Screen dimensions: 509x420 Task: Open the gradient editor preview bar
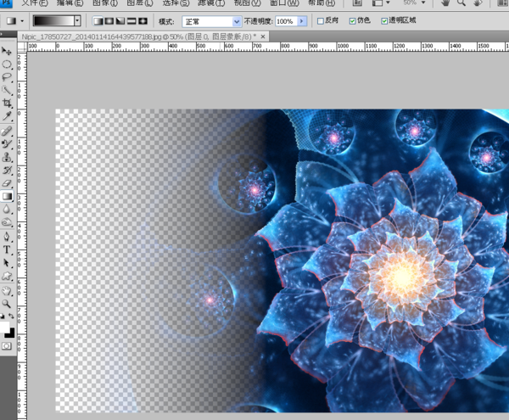point(54,20)
